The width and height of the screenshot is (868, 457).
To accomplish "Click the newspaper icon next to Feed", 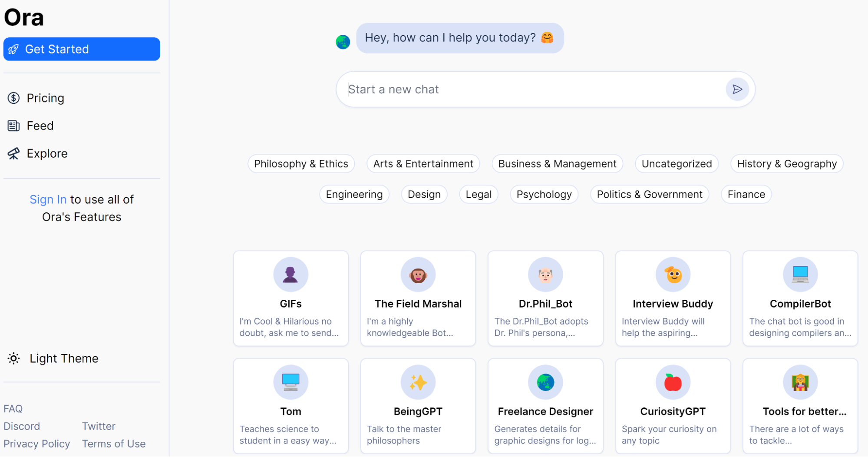I will pyautogui.click(x=13, y=126).
